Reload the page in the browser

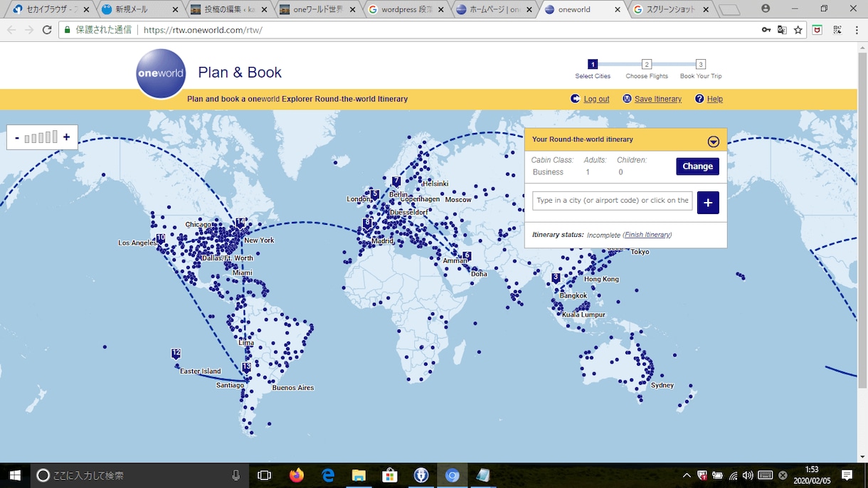pyautogui.click(x=47, y=30)
